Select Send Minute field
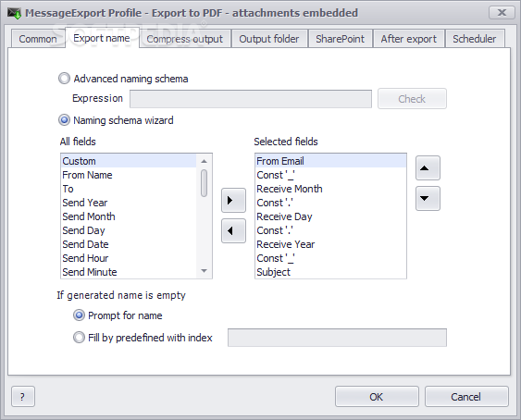The height and width of the screenshot is (420, 521). click(129, 272)
